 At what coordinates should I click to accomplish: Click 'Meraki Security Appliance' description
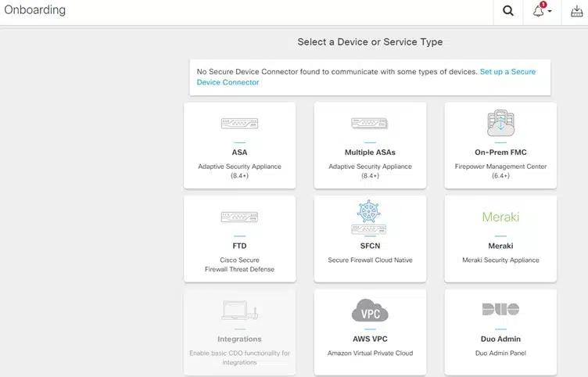click(500, 260)
